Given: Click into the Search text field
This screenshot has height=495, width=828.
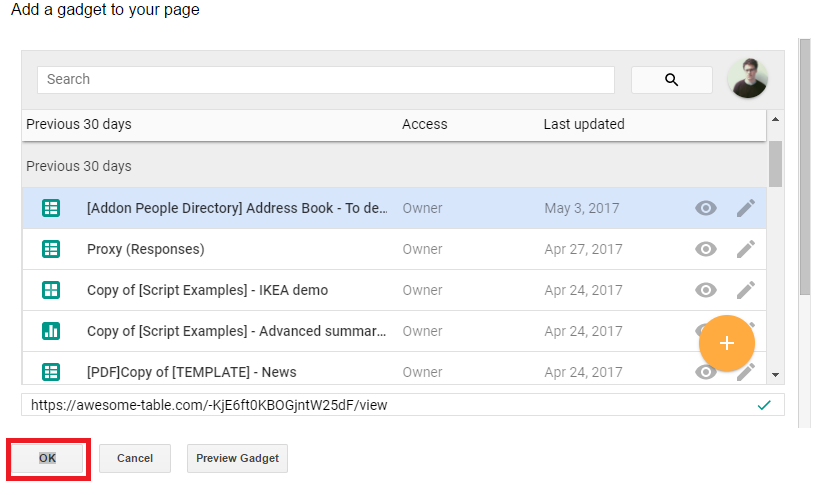Looking at the screenshot, I should (326, 80).
